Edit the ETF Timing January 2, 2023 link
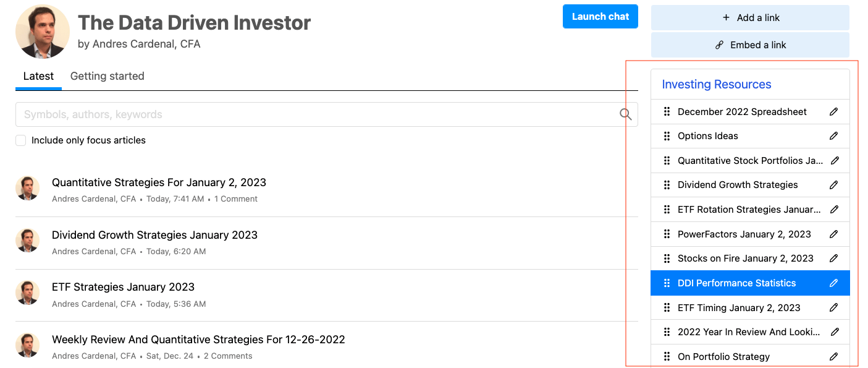 [834, 307]
